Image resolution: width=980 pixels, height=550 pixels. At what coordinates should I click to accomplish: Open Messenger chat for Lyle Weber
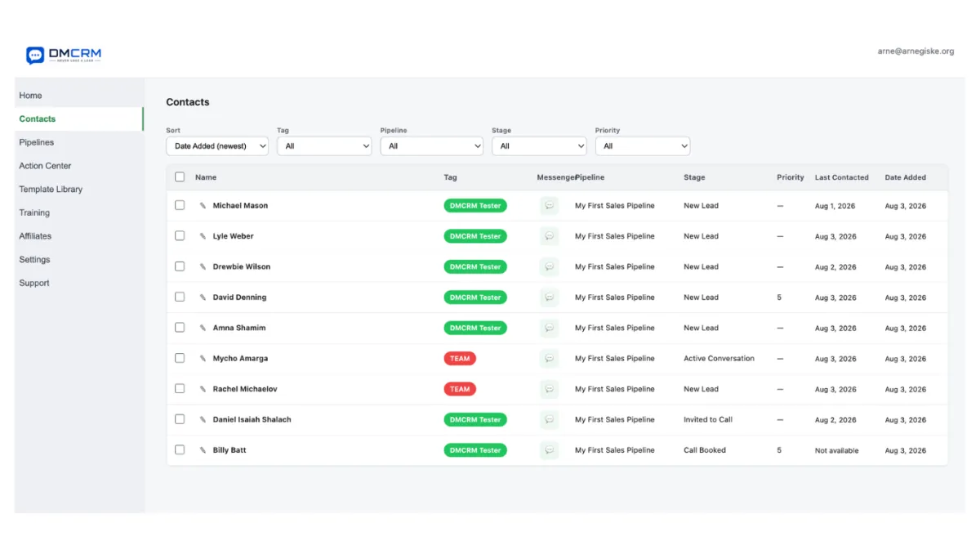(550, 236)
